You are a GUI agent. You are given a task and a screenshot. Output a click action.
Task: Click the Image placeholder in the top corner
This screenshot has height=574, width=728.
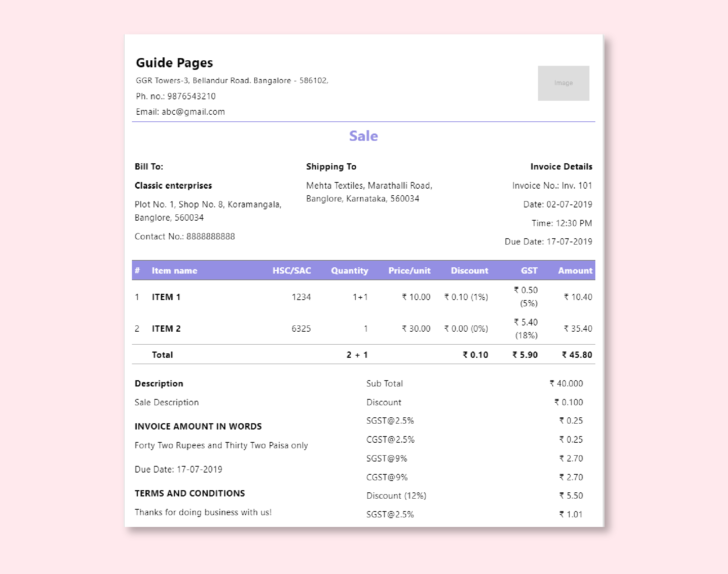point(564,83)
